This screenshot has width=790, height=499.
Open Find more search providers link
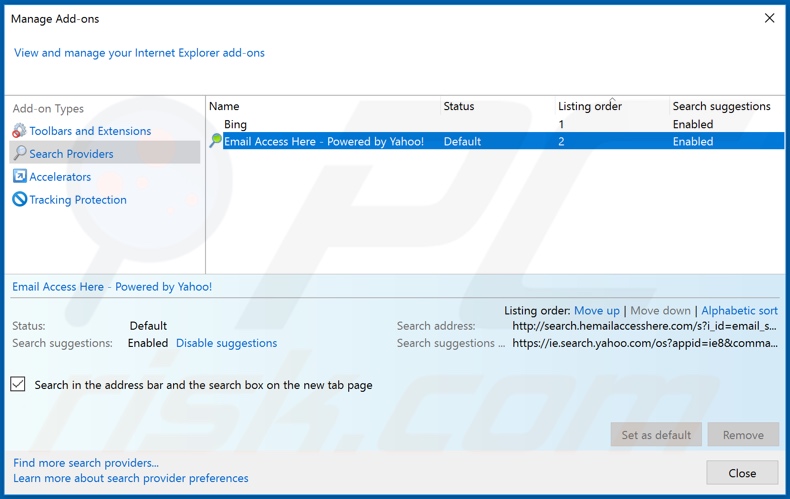pos(86,463)
